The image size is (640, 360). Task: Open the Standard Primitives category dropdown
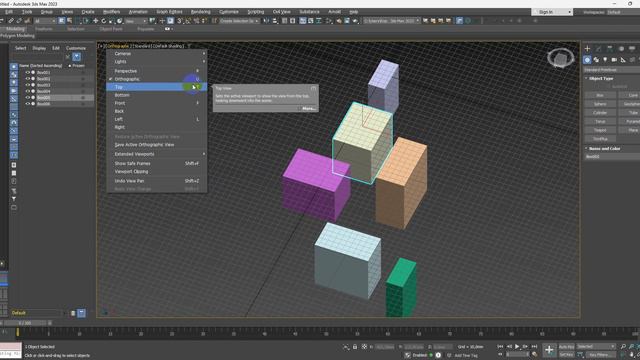point(611,70)
